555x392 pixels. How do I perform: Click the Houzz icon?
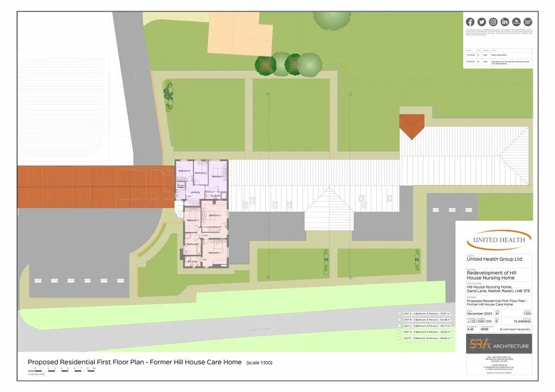[516, 22]
